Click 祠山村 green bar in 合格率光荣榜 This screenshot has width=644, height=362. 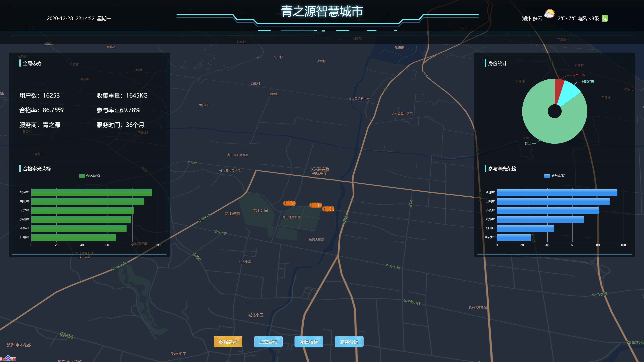click(x=88, y=201)
